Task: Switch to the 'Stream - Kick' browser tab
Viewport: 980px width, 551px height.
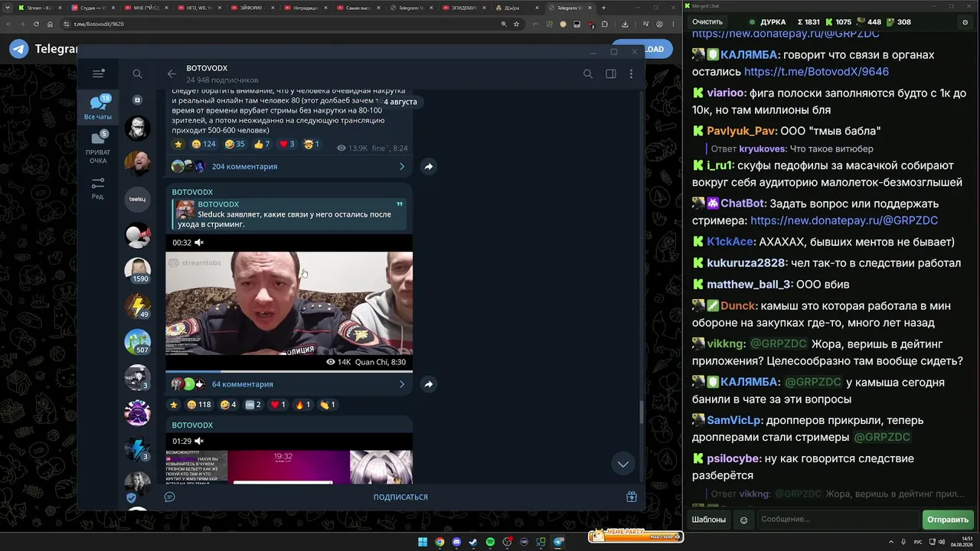Action: pyautogui.click(x=38, y=8)
